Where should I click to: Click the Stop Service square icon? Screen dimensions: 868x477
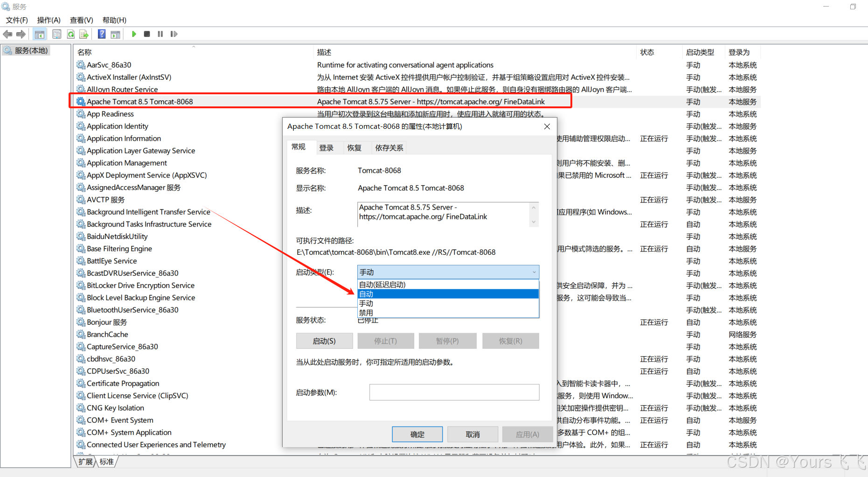click(x=147, y=34)
